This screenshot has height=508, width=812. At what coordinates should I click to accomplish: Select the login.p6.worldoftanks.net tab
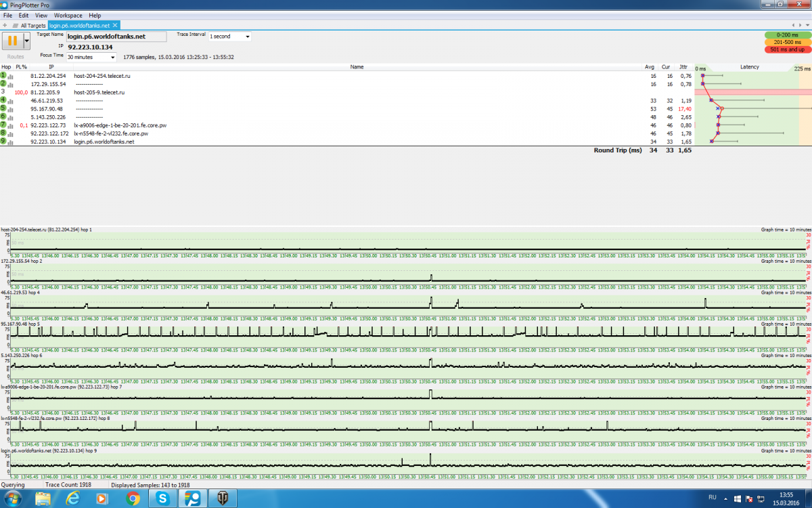click(x=79, y=25)
